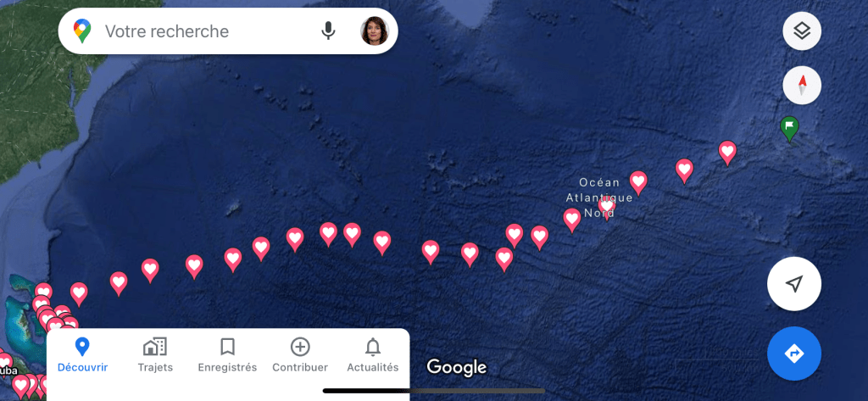Screen dimensions: 868x401
Task: Tap heart pin overlapping the Nord label
Action: click(607, 207)
